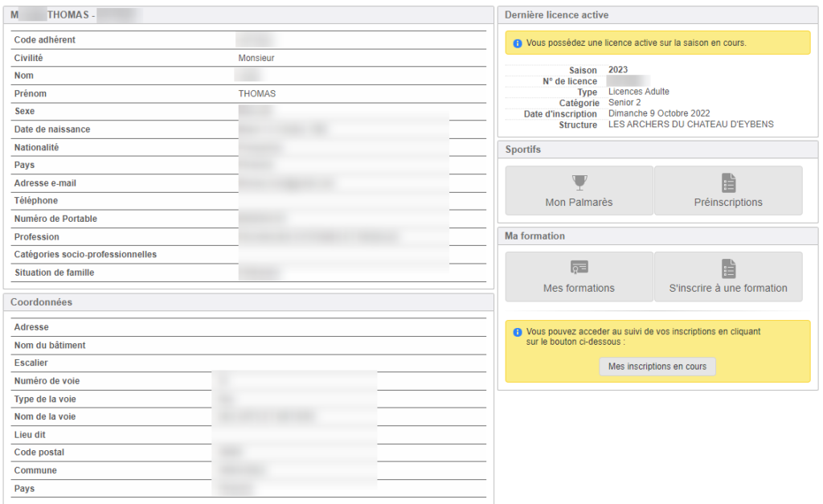
Task: Click the 2023 season value
Action: (x=618, y=70)
